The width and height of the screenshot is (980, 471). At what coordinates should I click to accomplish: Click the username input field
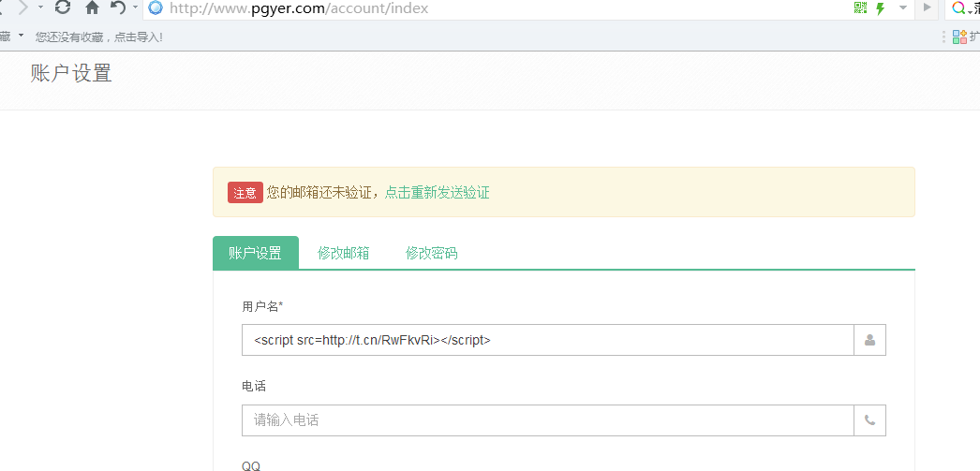(547, 340)
